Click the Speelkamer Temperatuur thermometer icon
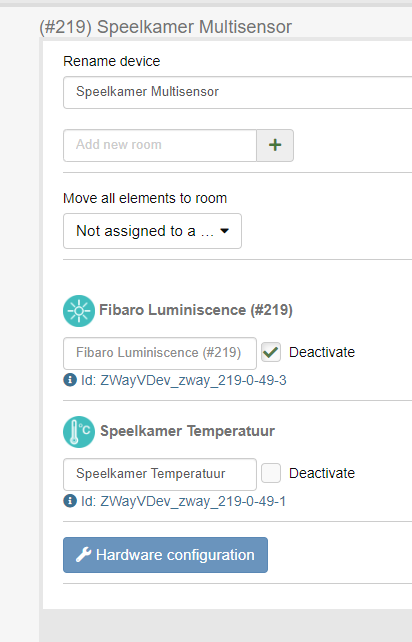The image size is (412, 642). coord(79,432)
